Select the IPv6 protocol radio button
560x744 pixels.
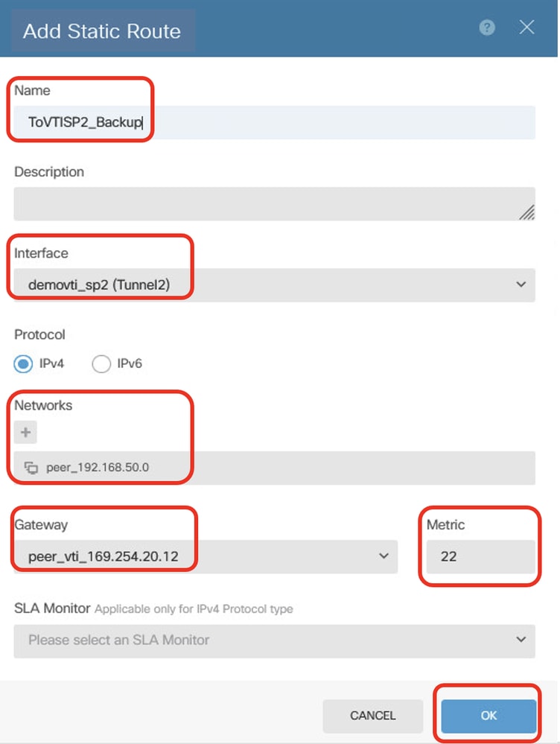[101, 364]
